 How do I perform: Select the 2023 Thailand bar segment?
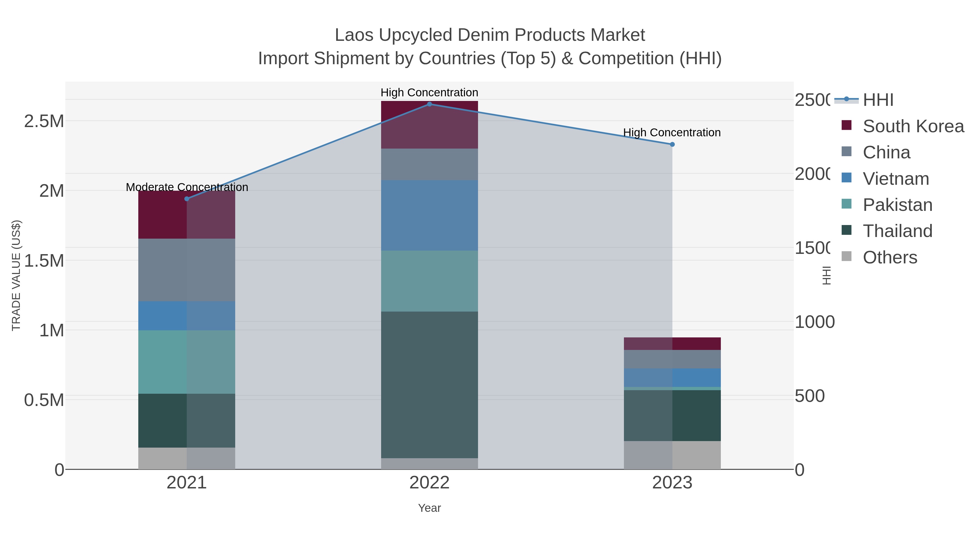[x=672, y=415]
